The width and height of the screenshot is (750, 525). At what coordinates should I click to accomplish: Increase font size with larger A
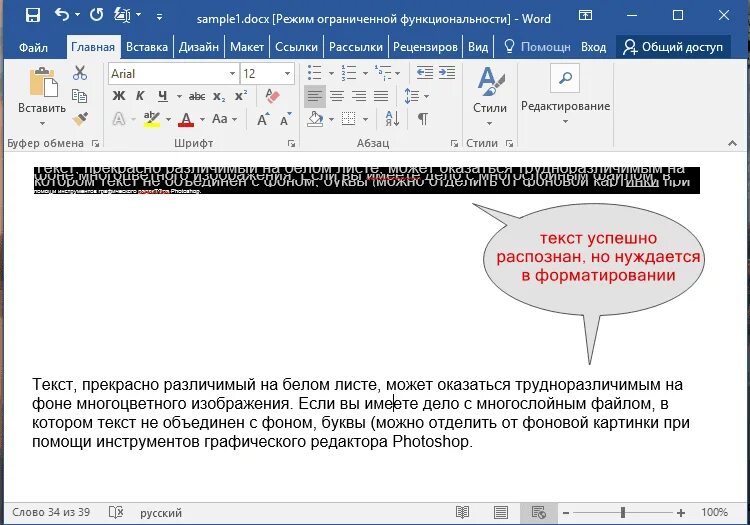click(263, 119)
